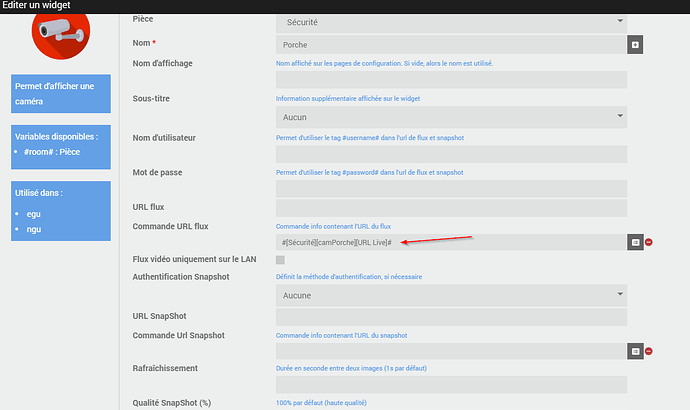Viewport: 690px width, 410px height.
Task: Open command picker for Commande Url Snapshot
Action: pos(634,351)
